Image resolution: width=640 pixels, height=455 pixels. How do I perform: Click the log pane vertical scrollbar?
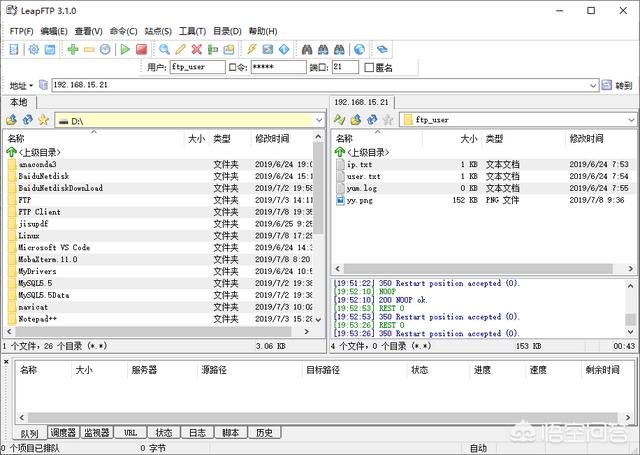pos(630,319)
